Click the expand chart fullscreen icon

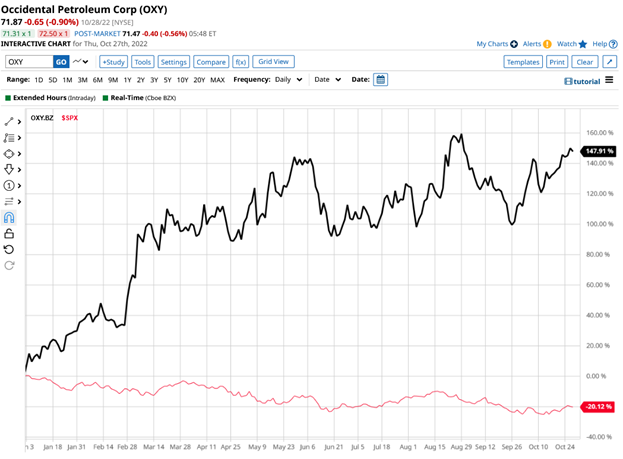pos(609,61)
